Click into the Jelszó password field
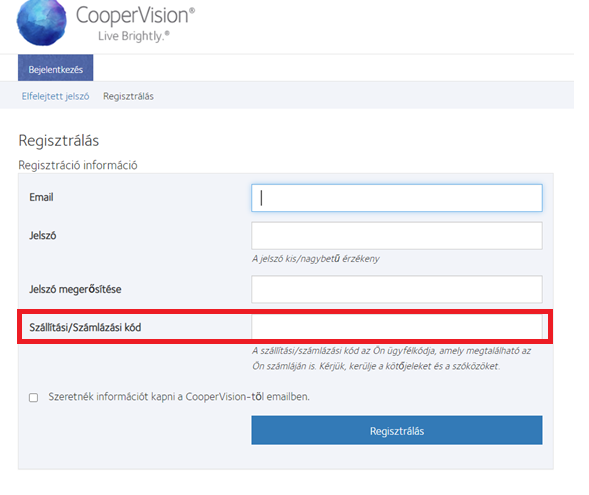This screenshot has height=495, width=589. coord(397,235)
